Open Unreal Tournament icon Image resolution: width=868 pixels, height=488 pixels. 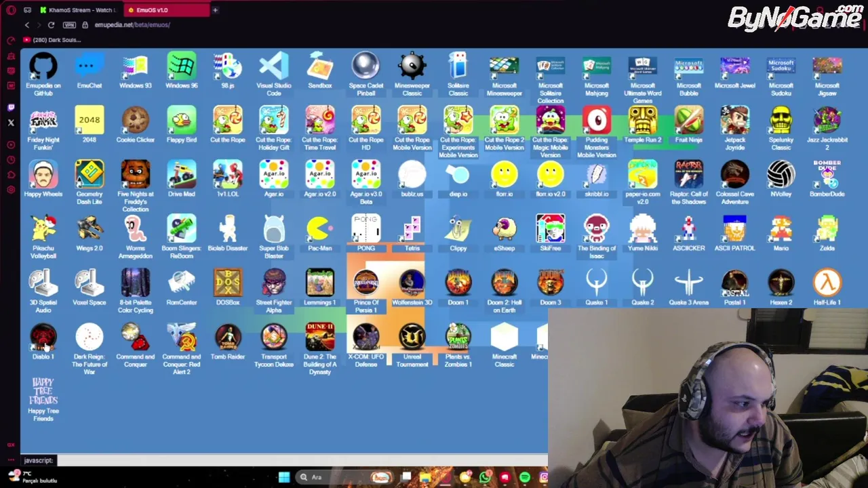click(412, 344)
